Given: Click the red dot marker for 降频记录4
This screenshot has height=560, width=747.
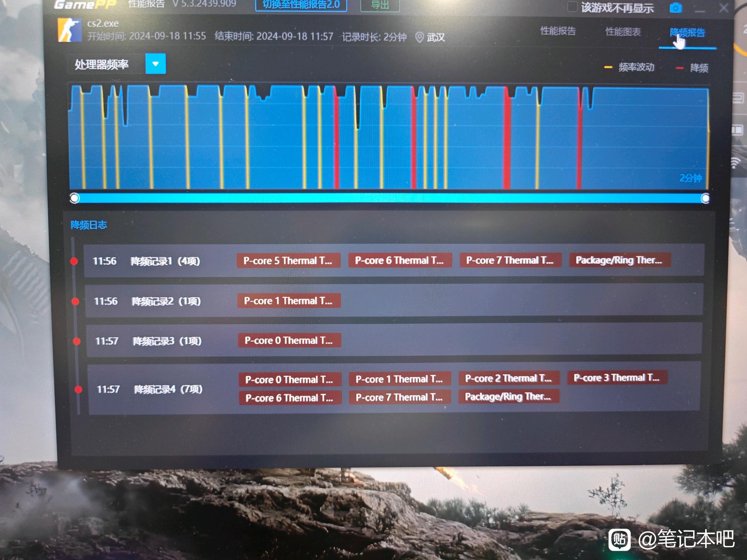Looking at the screenshot, I should point(78,389).
